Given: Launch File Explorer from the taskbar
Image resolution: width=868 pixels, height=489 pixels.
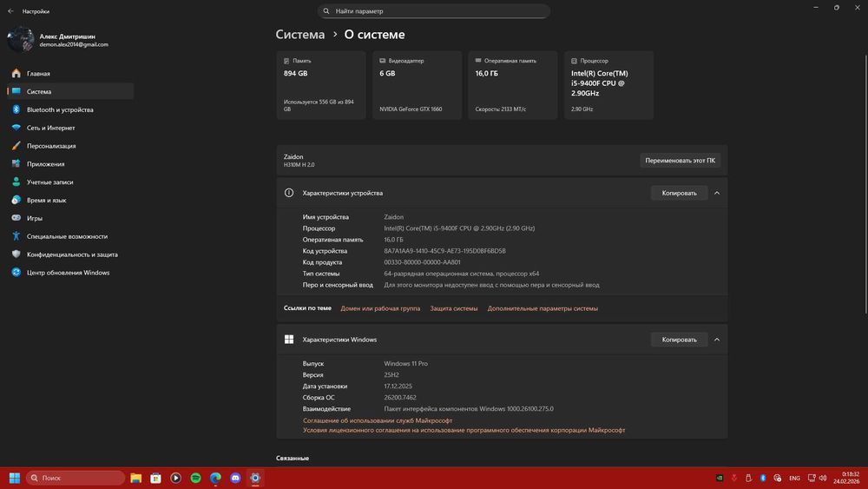Looking at the screenshot, I should coord(135,478).
